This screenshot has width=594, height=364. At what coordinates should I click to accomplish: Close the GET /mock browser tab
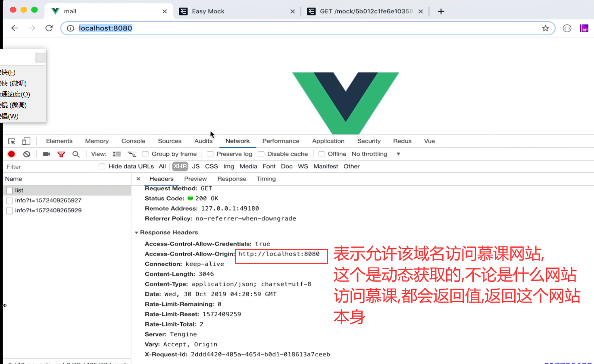pos(421,12)
